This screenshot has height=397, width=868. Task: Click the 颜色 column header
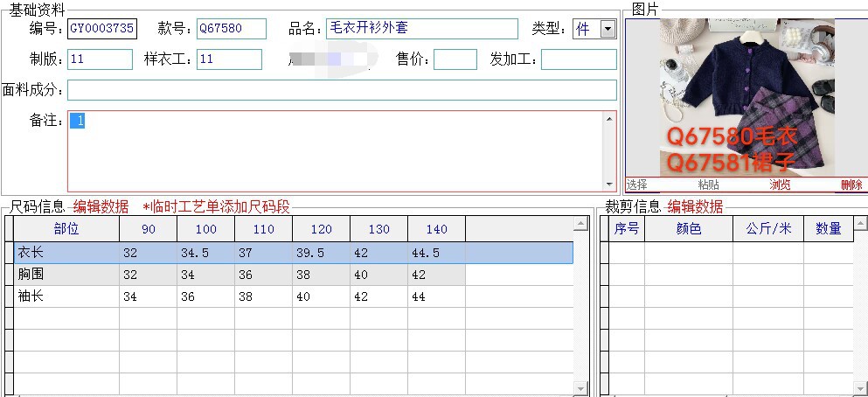point(689,229)
